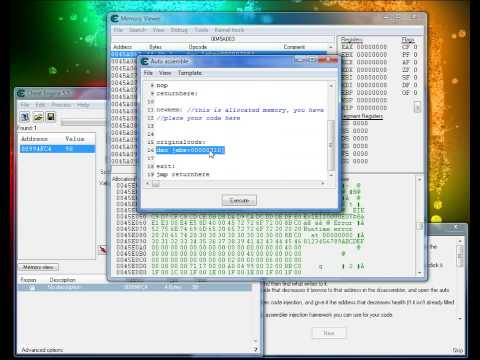Viewport: 480px width, 360px height.
Task: Click the hex dump vertical scrollbar down arrow
Action: coord(420,272)
